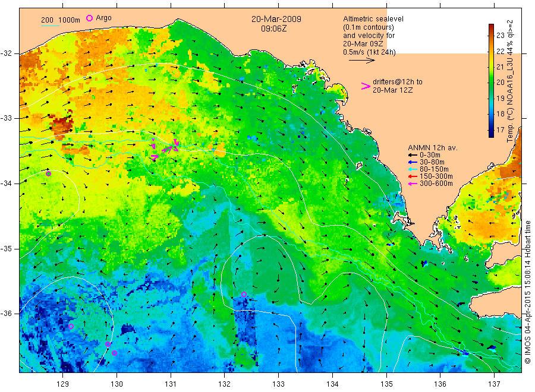535x392 pixels.
Task: Select the black 0-30m arrow legend symbol
Action: pyautogui.click(x=413, y=155)
